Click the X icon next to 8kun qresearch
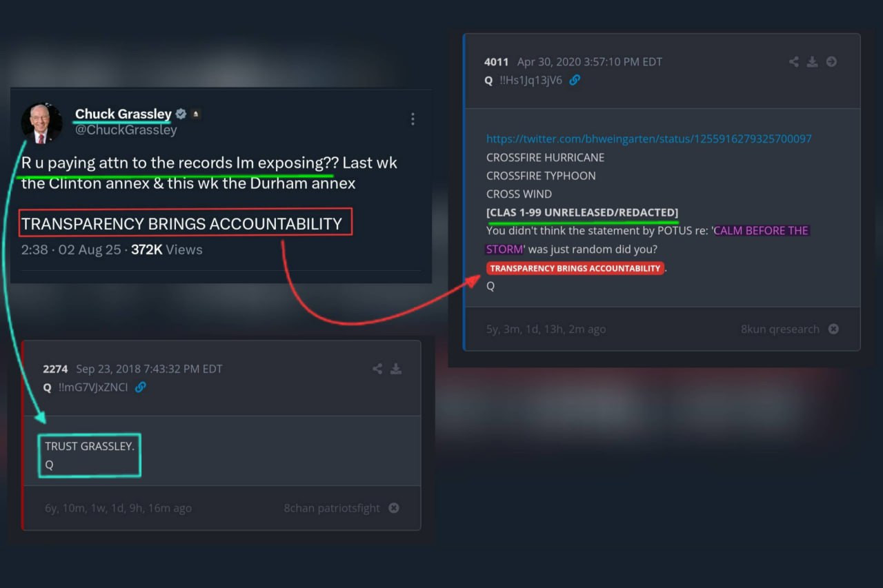The width and height of the screenshot is (883, 588). pos(833,329)
